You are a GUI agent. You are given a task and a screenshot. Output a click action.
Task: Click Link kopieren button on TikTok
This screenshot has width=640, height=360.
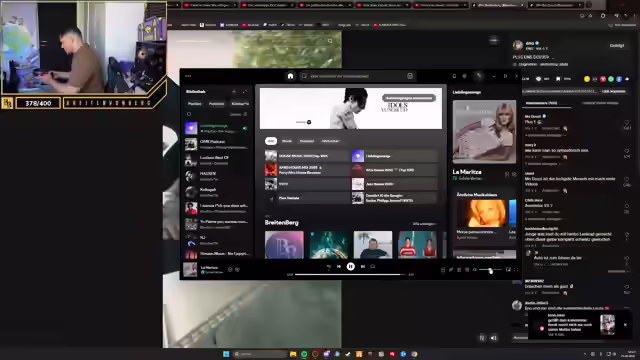point(613,91)
